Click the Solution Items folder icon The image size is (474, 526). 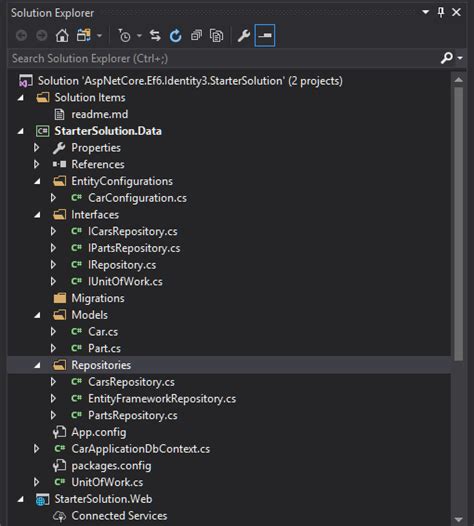click(43, 97)
